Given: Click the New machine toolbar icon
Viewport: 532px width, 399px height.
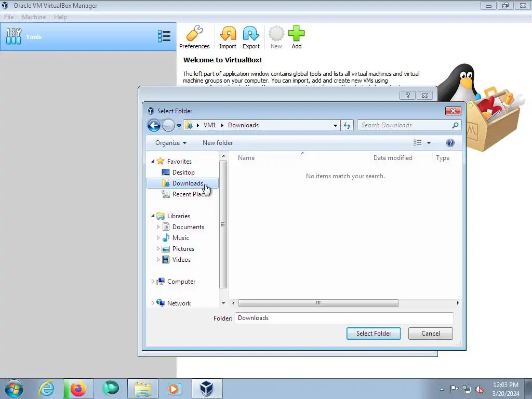Looking at the screenshot, I should coord(276,37).
